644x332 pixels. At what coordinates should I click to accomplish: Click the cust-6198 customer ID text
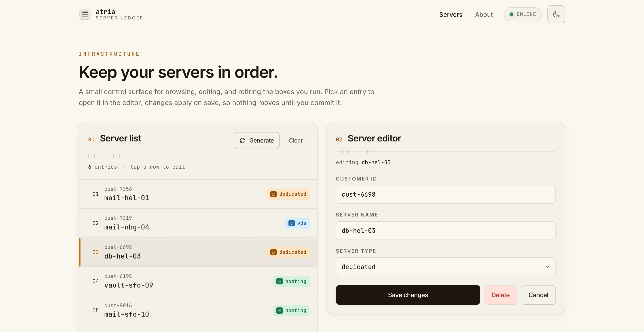118,276
